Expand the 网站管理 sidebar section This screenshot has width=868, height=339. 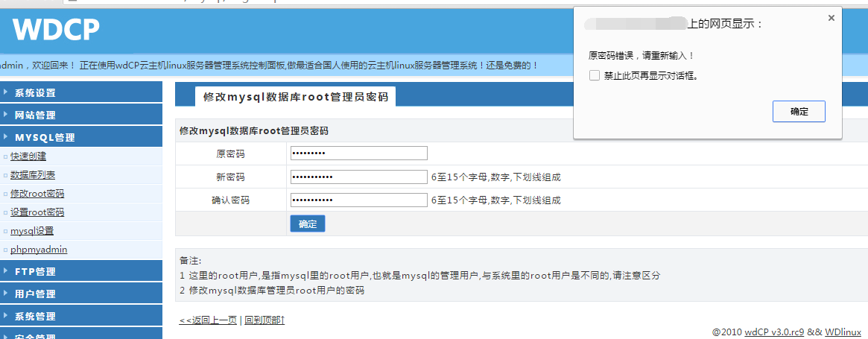tap(80, 115)
